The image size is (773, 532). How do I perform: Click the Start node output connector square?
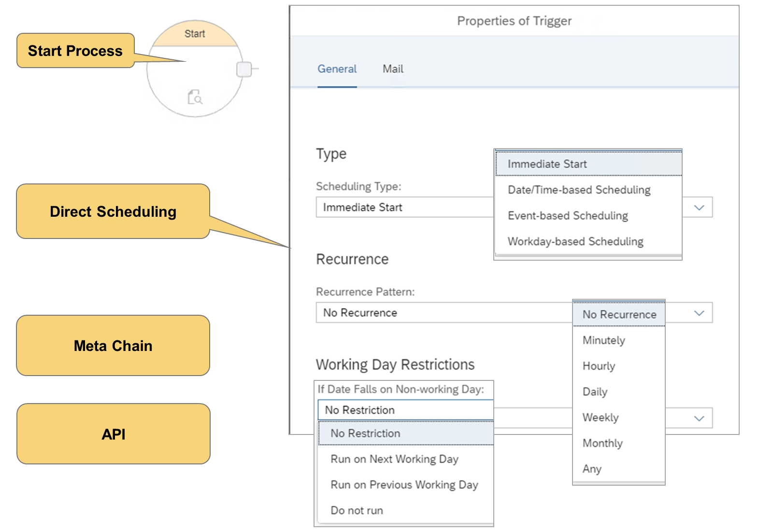pos(244,69)
